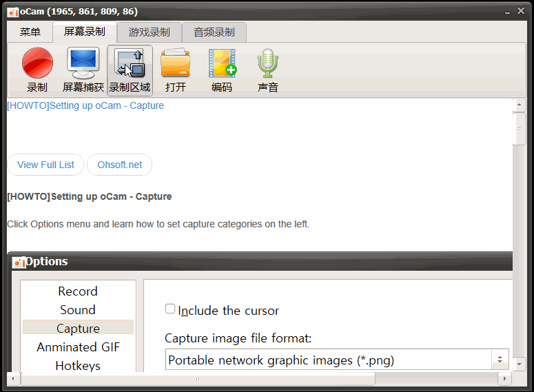Open Capture image file format dropdown

(x=337, y=360)
